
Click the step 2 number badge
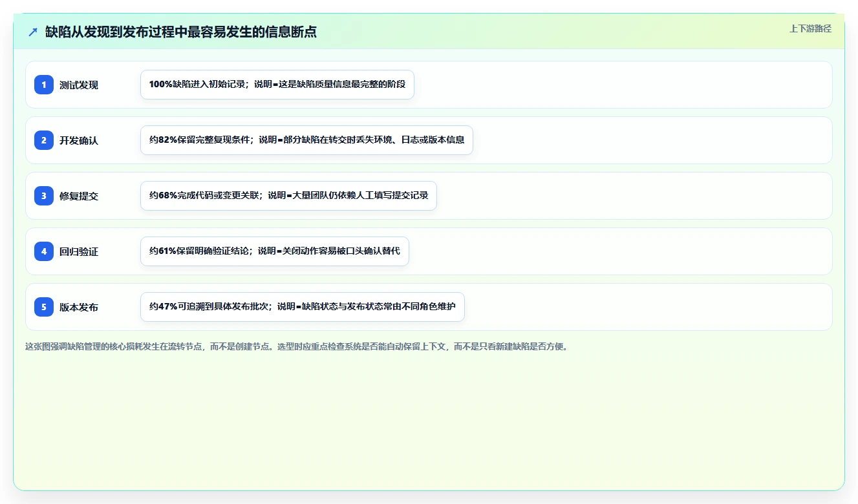click(44, 140)
